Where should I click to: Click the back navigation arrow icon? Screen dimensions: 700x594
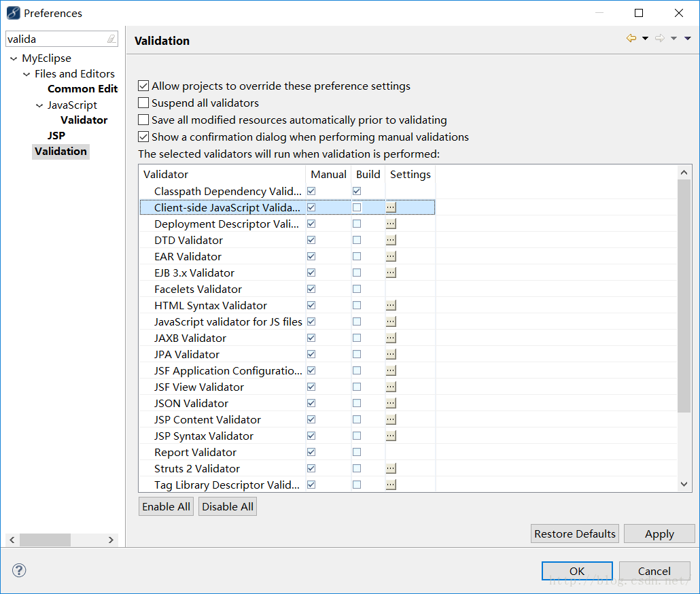pos(631,38)
